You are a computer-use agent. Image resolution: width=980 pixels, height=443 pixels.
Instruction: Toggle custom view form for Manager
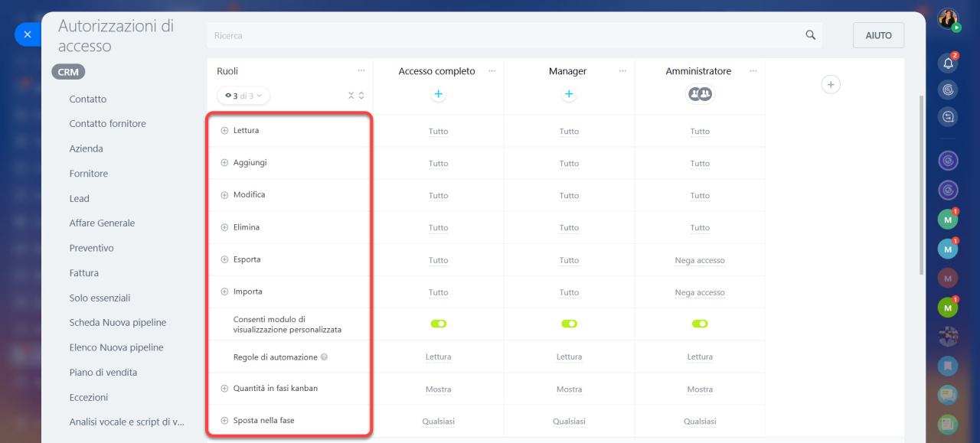point(569,324)
